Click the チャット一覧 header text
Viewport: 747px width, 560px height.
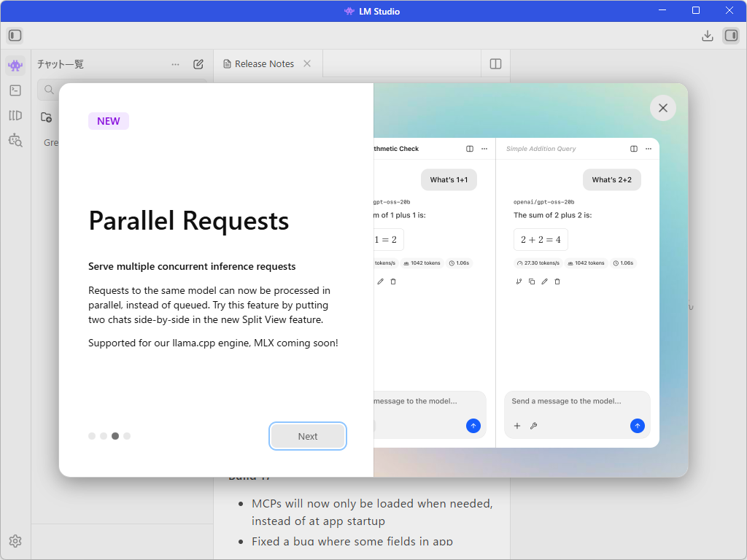(61, 64)
